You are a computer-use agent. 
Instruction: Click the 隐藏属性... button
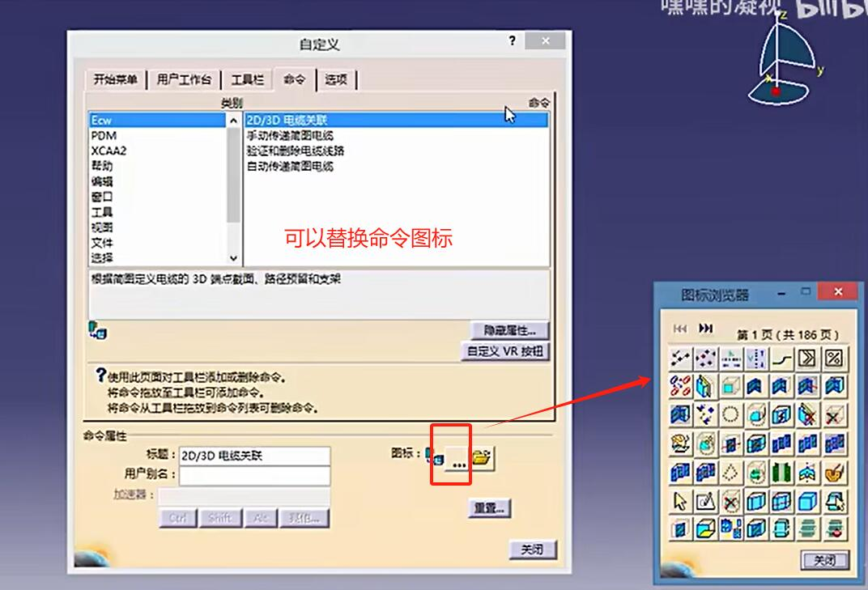pyautogui.click(x=509, y=330)
